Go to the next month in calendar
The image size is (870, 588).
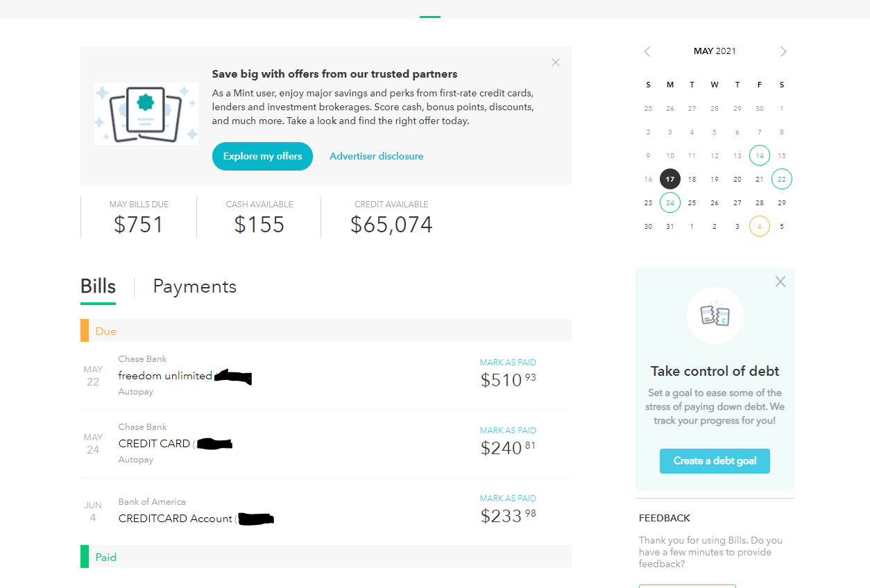[x=783, y=51]
